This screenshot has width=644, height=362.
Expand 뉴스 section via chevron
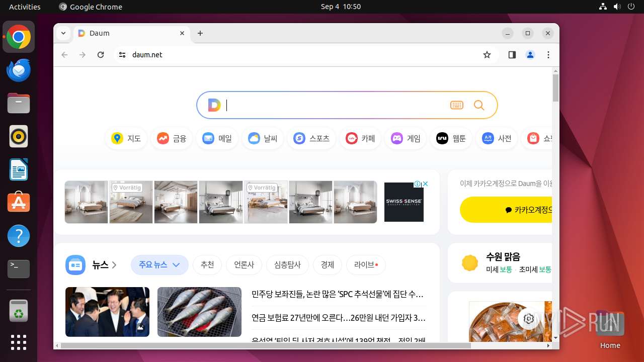(x=114, y=265)
